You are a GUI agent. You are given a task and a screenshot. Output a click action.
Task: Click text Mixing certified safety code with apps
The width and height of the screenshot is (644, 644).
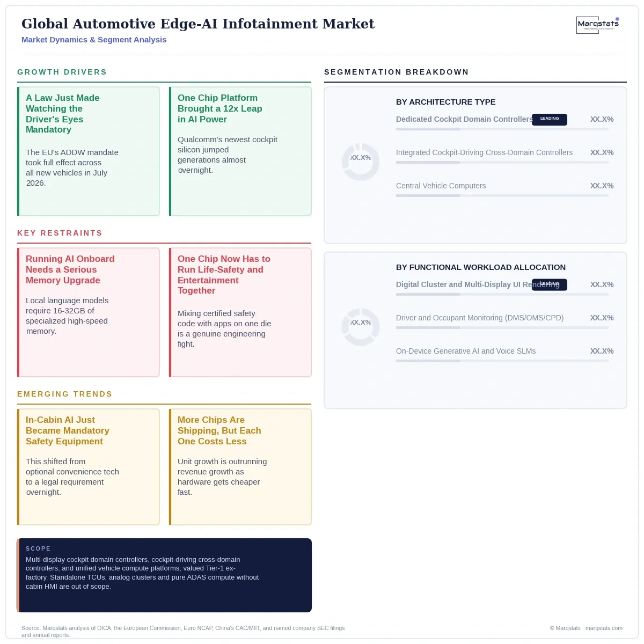click(224, 328)
